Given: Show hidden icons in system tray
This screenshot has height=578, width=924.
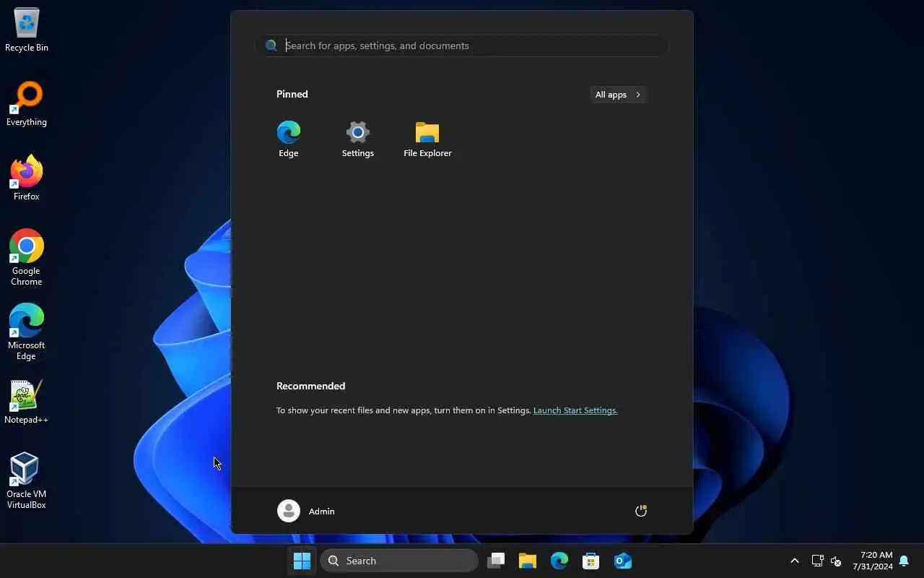Looking at the screenshot, I should [x=795, y=561].
